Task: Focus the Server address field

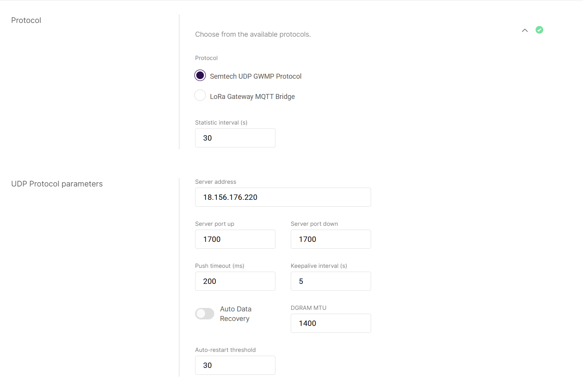Action: point(283,197)
